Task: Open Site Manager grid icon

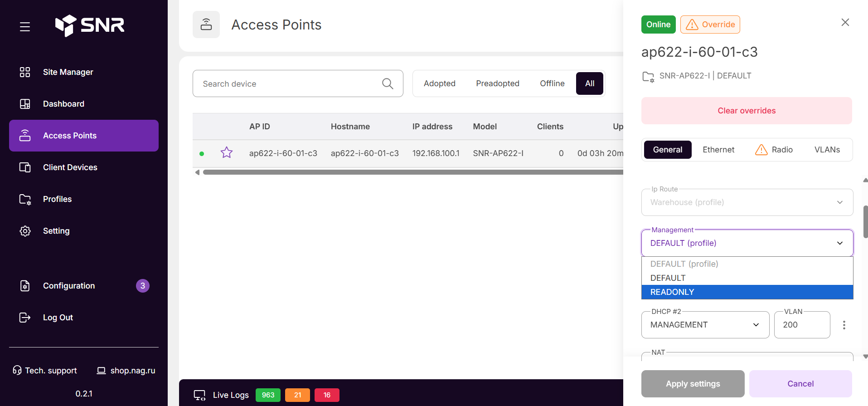Action: point(25,72)
